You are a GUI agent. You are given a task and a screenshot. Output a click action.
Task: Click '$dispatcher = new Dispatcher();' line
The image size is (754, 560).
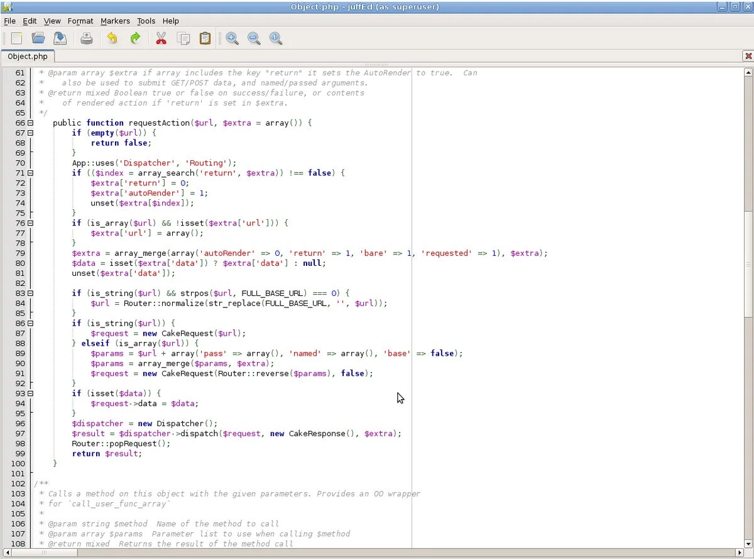[145, 424]
